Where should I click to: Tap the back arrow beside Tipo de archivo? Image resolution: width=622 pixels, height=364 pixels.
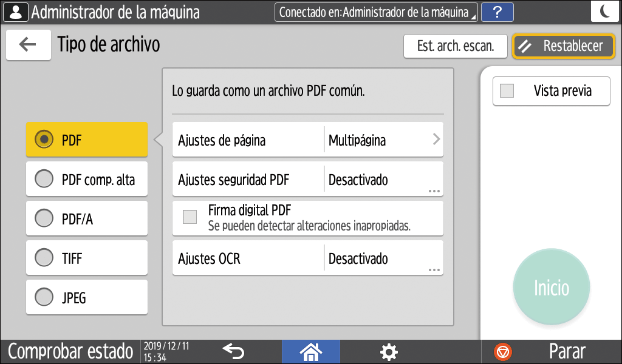tap(28, 45)
